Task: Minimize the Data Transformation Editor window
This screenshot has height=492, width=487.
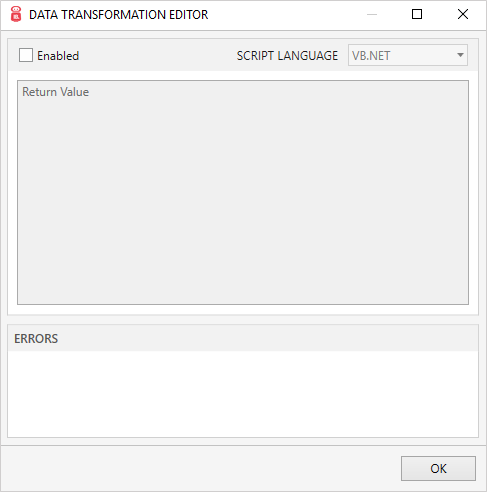Action: click(x=372, y=14)
